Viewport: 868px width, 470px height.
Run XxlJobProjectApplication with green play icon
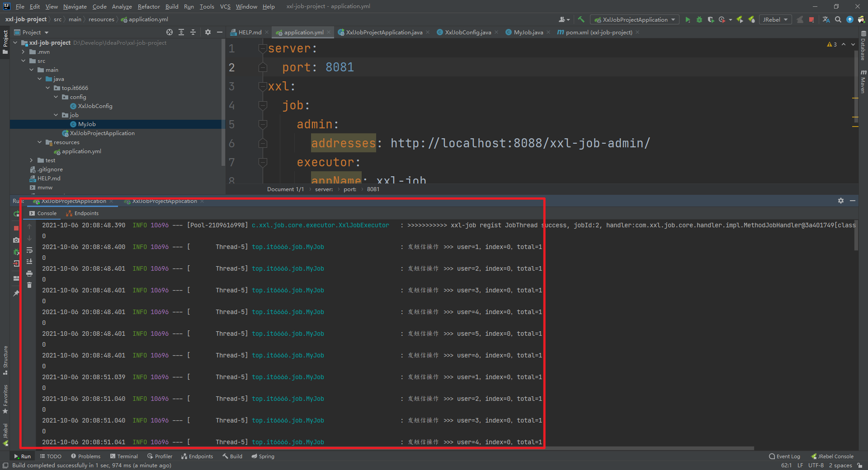point(688,19)
